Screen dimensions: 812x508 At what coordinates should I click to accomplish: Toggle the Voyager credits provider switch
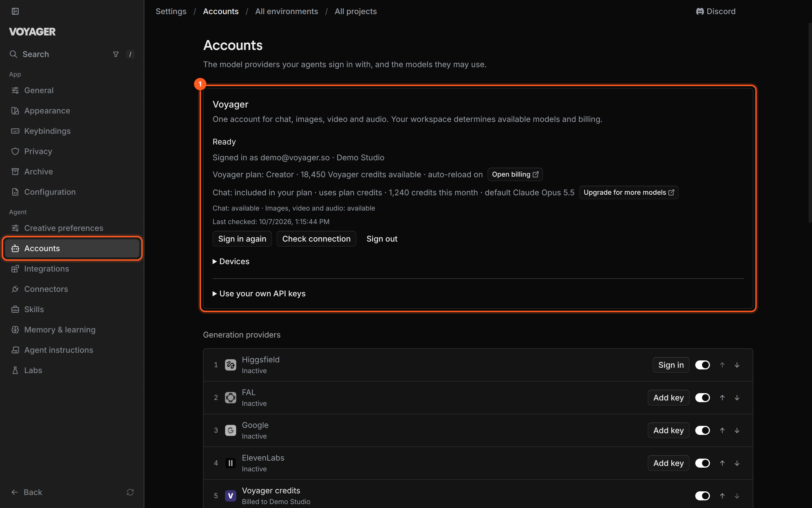(x=702, y=496)
